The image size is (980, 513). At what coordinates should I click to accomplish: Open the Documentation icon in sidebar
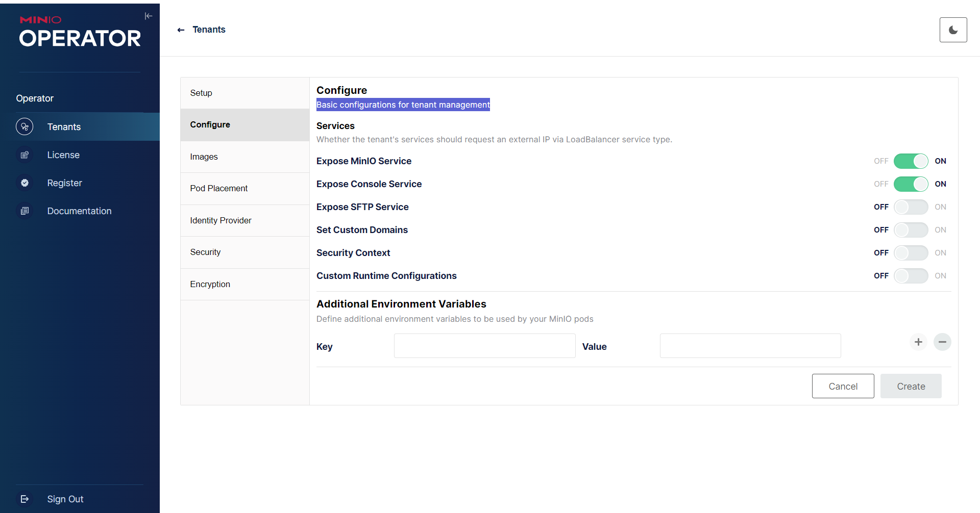point(24,211)
